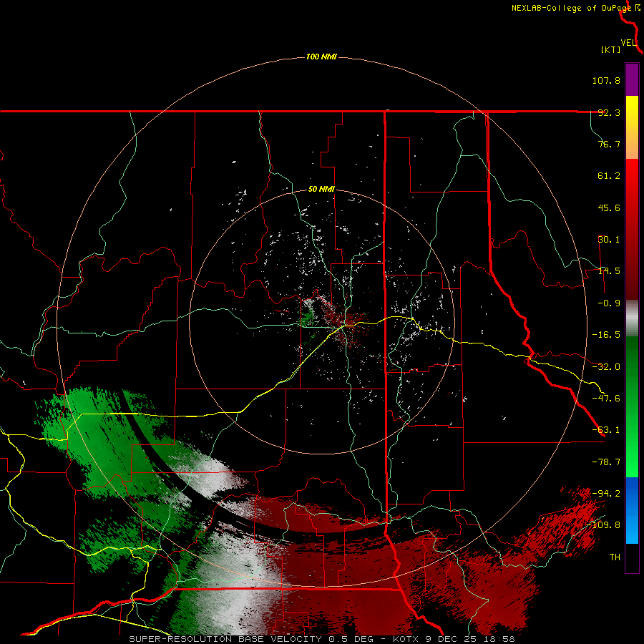
Task: Click the red segment of the color bar
Action: coord(632,229)
